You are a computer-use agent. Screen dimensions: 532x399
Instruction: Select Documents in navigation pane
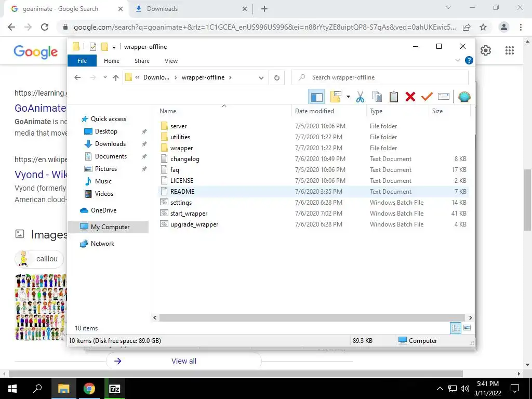click(x=111, y=156)
